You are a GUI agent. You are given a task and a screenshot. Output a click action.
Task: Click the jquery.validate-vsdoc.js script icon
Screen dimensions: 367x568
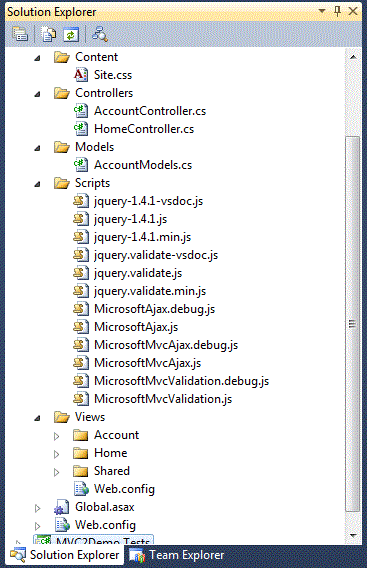81,255
